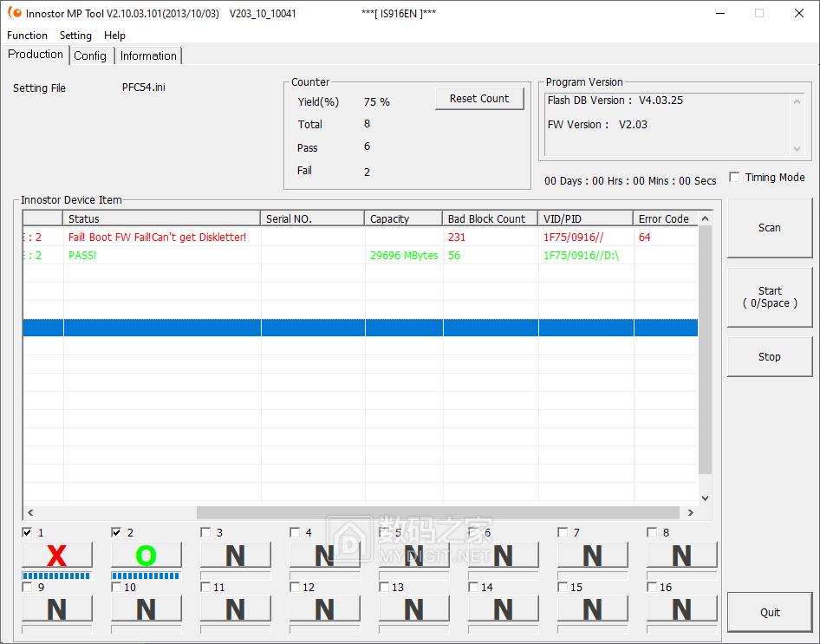The height and width of the screenshot is (644, 820).
Task: Click the port 2 progress bar
Action: click(x=146, y=576)
